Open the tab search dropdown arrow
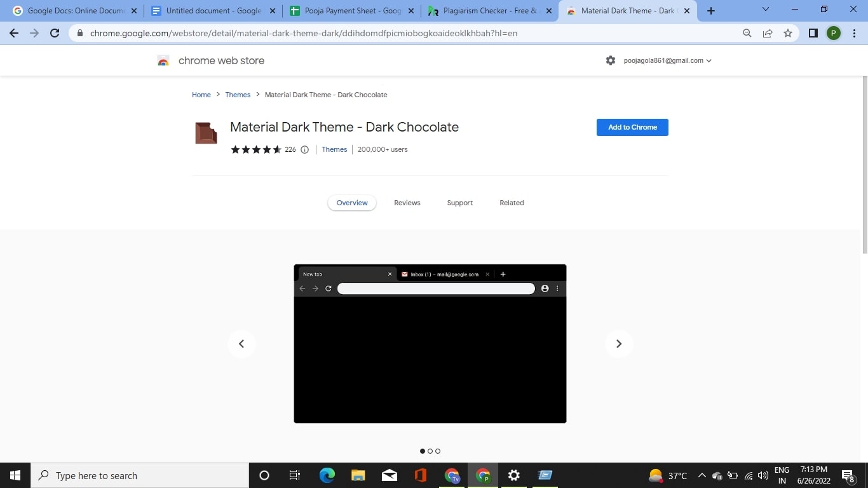Viewport: 868px width, 488px height. point(766,10)
